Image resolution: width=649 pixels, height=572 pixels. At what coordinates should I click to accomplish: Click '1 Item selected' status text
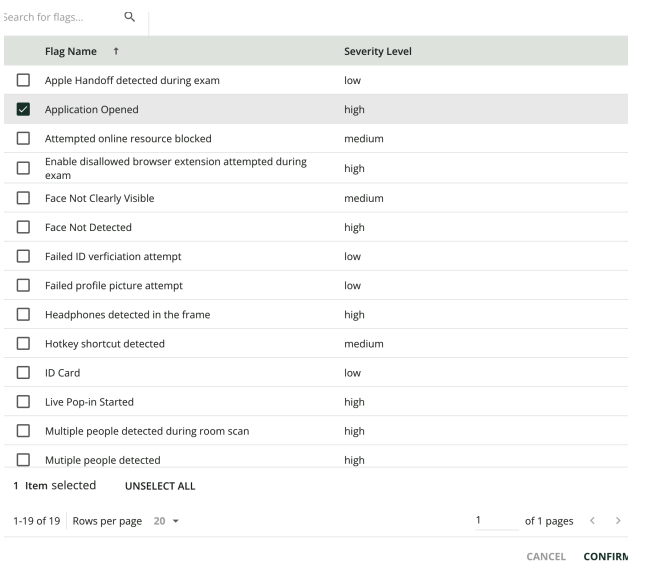55,485
